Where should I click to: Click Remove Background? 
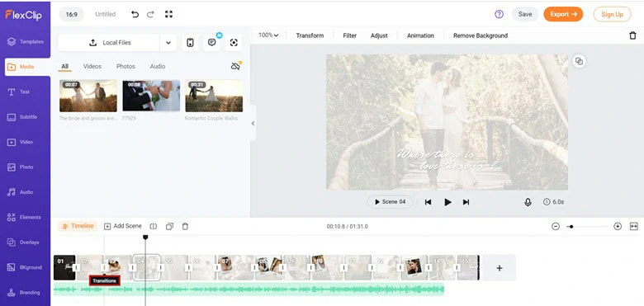pos(481,35)
